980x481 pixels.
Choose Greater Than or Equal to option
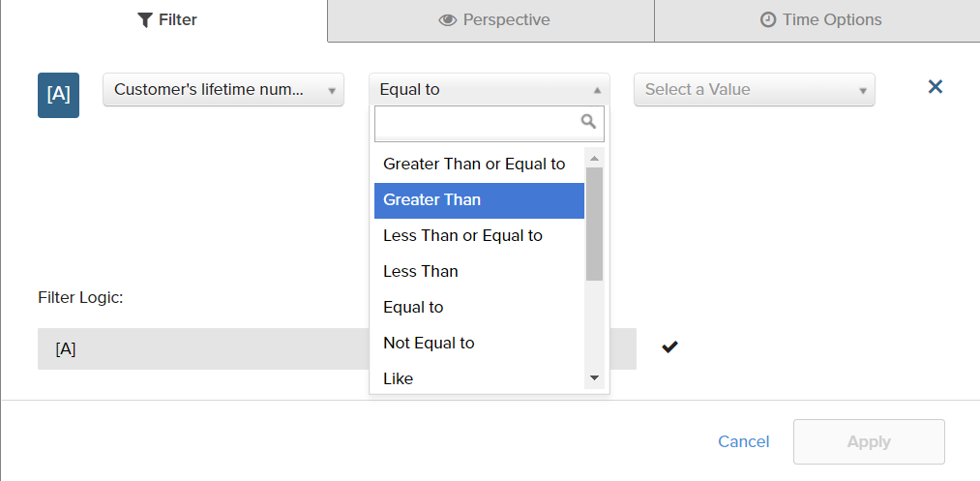coord(474,164)
